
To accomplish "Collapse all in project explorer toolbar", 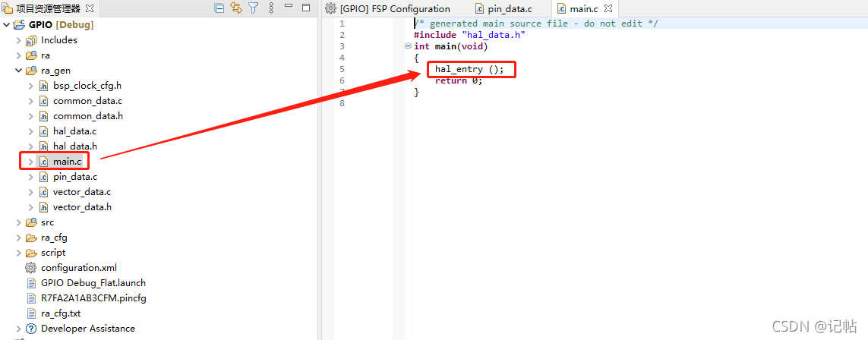I will [219, 8].
